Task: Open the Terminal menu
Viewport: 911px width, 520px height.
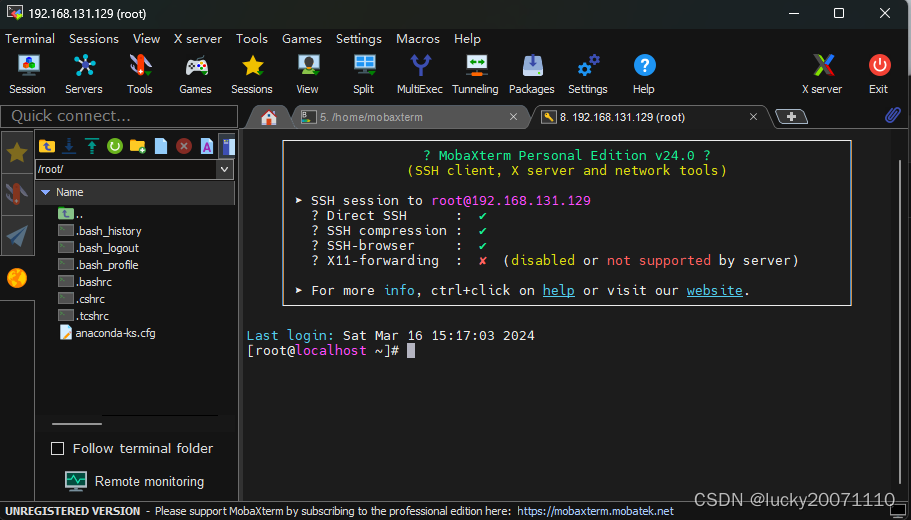Action: point(30,39)
